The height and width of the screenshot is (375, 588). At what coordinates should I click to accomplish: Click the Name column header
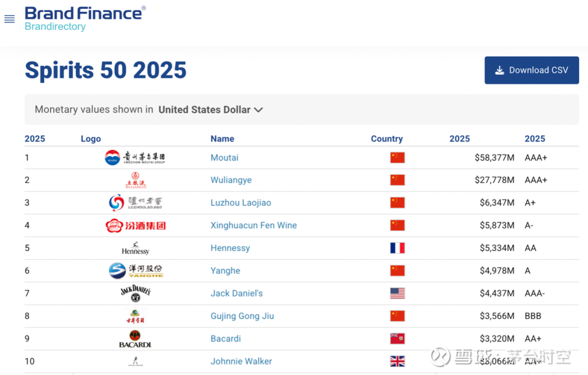222,139
